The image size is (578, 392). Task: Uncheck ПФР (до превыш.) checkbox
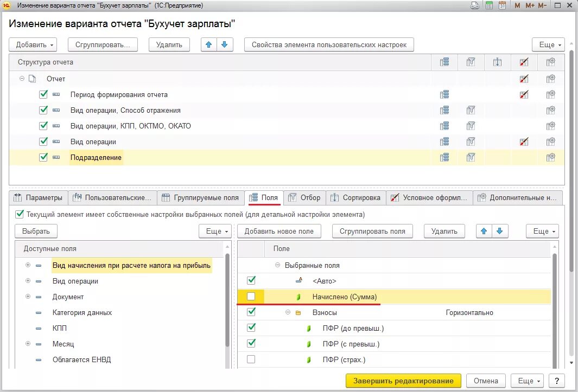[x=251, y=327]
